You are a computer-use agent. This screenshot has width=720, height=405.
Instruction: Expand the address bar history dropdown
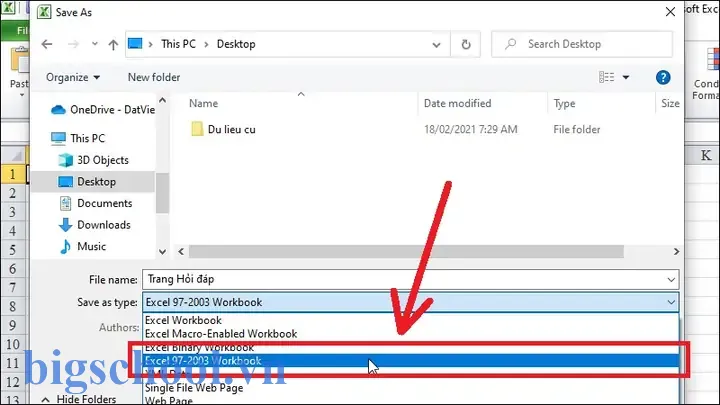point(436,45)
